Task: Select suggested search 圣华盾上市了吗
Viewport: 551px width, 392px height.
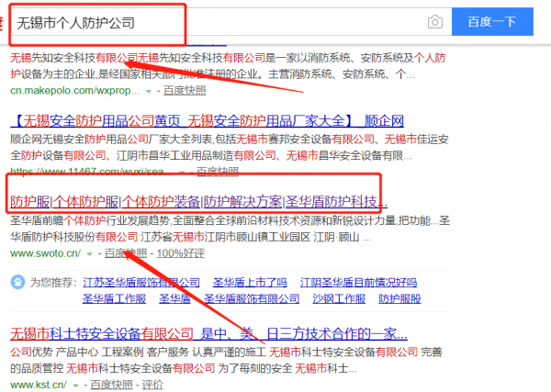Action: coord(250,283)
